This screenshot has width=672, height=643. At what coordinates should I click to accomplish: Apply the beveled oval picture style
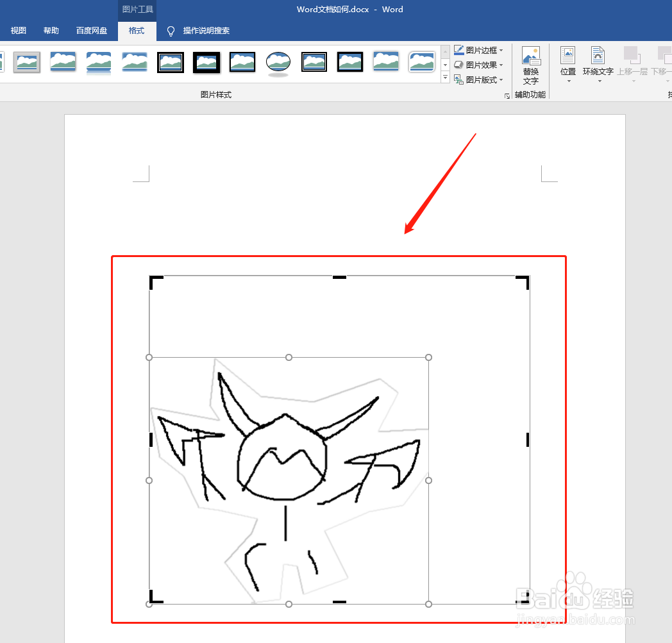click(278, 63)
